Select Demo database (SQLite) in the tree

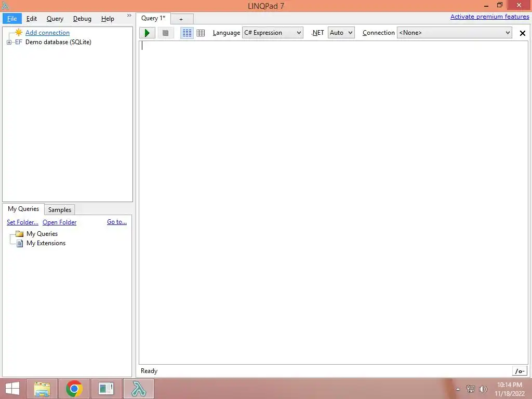click(58, 42)
